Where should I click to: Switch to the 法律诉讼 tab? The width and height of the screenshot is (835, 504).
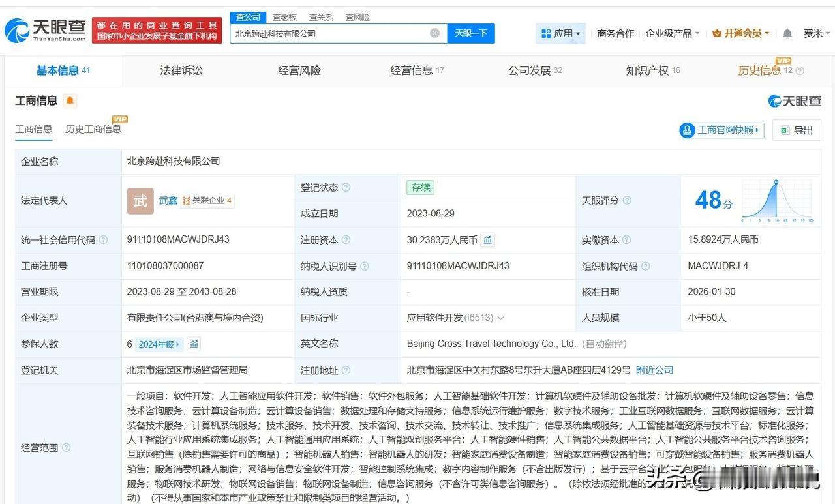tap(181, 70)
